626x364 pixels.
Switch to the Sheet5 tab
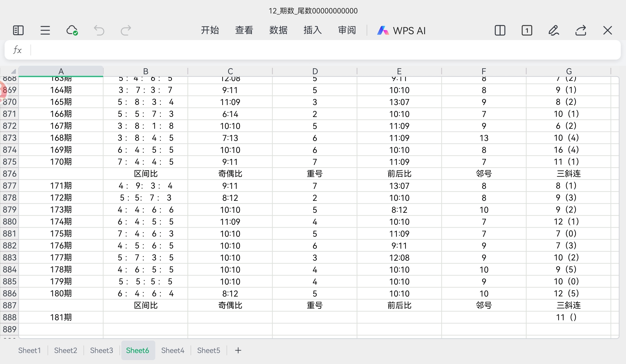coord(209,350)
